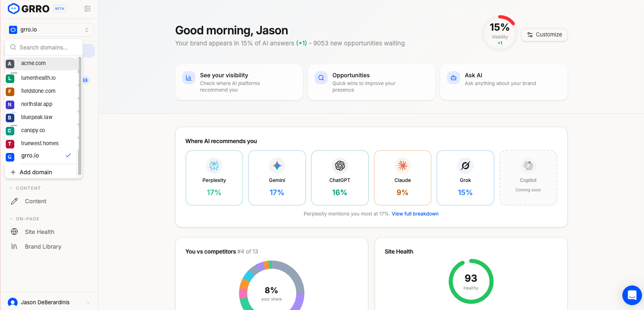
Task: Click the plus icon beside Add domain
Action: 13,172
